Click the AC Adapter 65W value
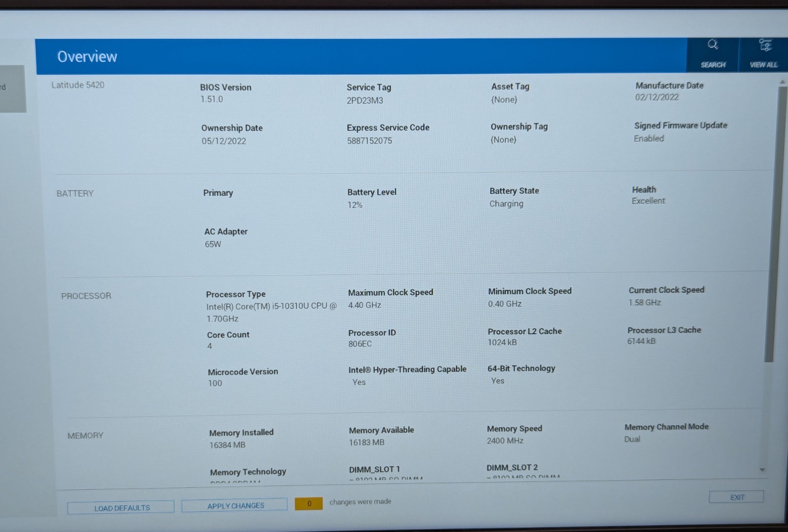788x532 pixels. tap(213, 244)
